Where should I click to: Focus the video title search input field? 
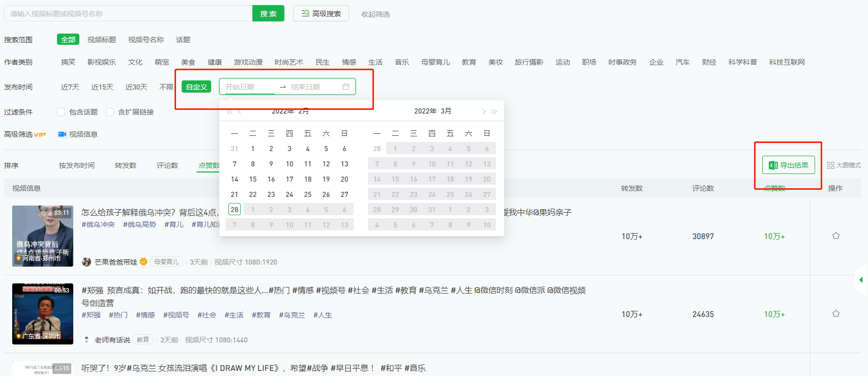click(128, 14)
